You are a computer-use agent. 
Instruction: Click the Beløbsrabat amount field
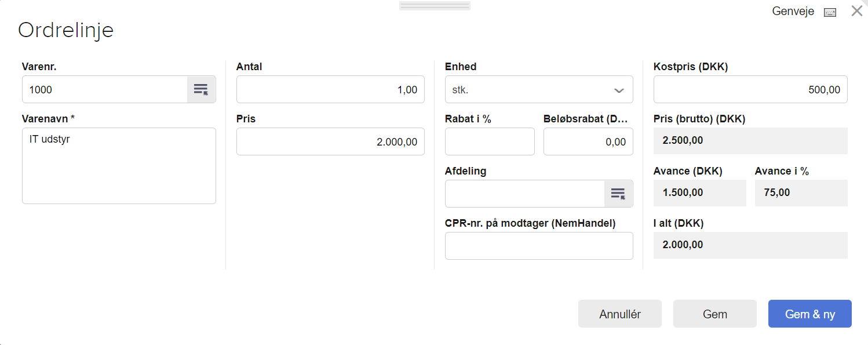pos(588,141)
